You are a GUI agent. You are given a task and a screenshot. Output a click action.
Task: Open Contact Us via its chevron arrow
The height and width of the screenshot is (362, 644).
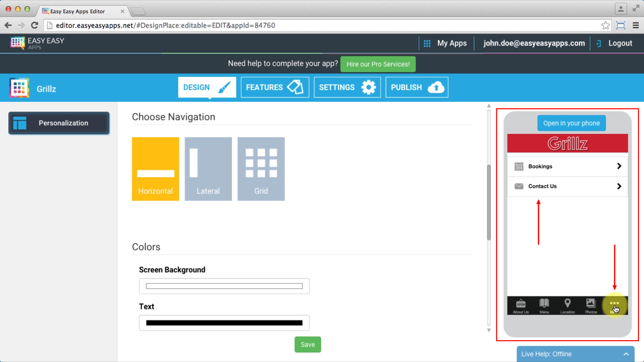pos(619,186)
